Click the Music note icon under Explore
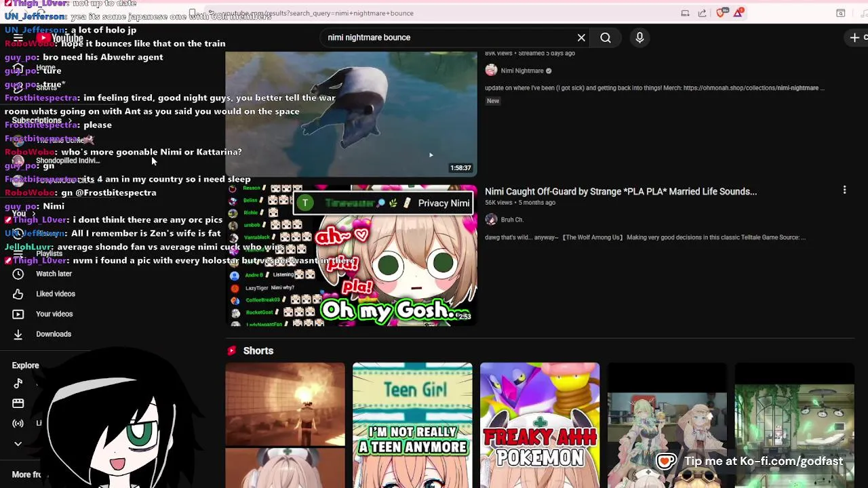 pyautogui.click(x=18, y=384)
